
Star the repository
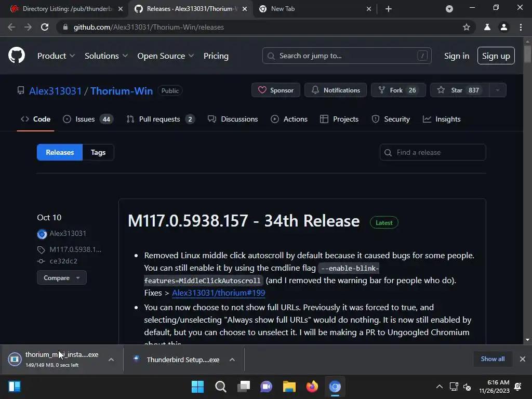459,90
